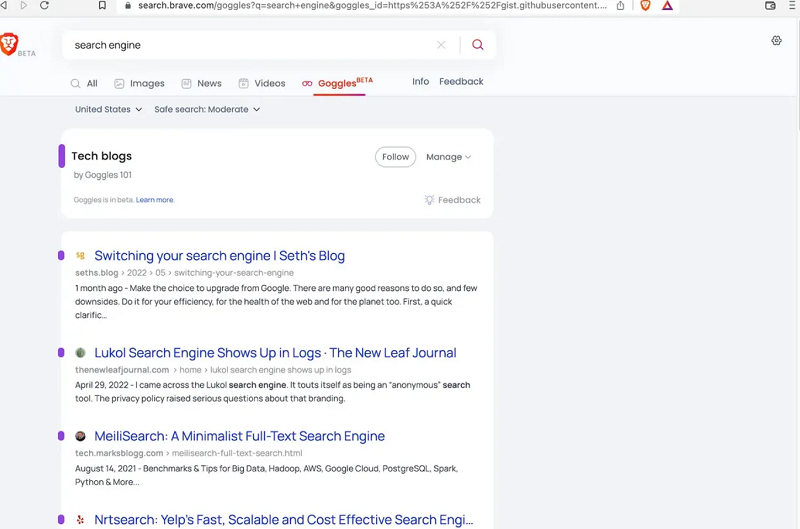Click the browser forward arrow
This screenshot has height=529, width=800.
pyautogui.click(x=23, y=6)
